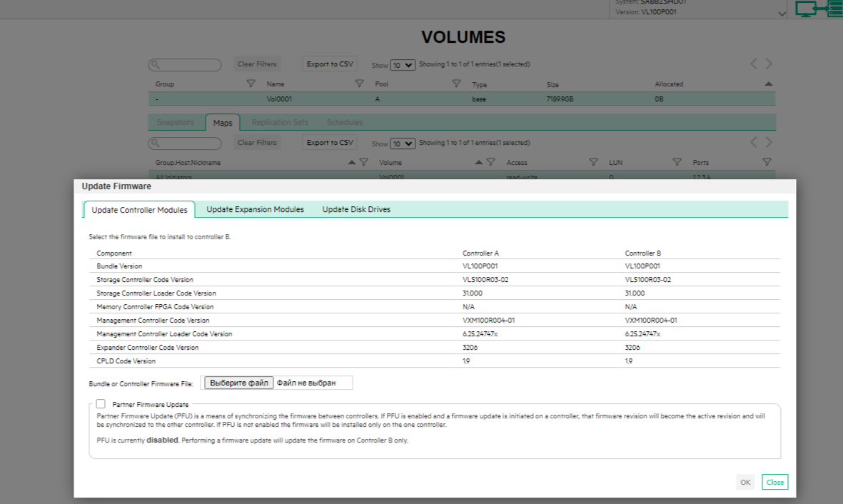Click the Group column filter funnel icon
This screenshot has width=843, height=504.
[251, 84]
